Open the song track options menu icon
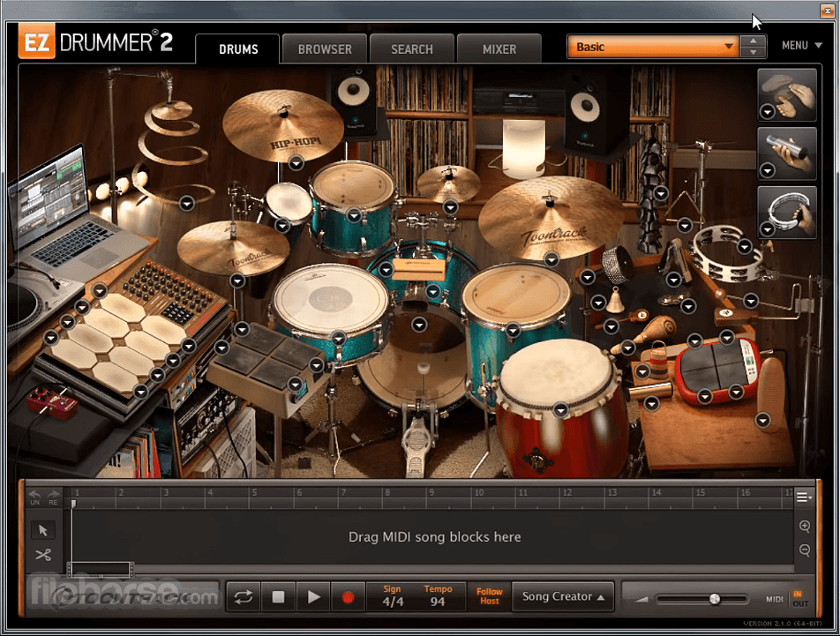840x636 pixels. click(803, 498)
